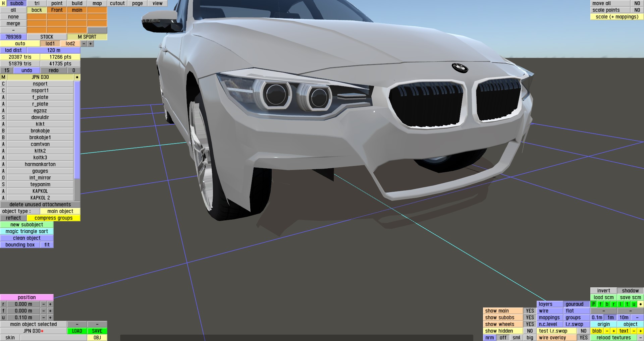Viewport: 644px width, 341px height.
Task: Click the new subobject button
Action: pos(27,225)
